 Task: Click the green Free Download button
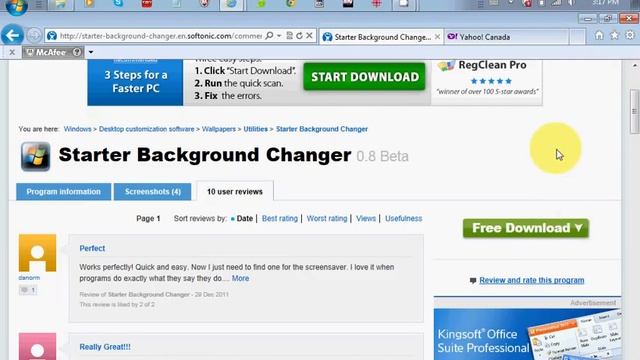pyautogui.click(x=526, y=228)
